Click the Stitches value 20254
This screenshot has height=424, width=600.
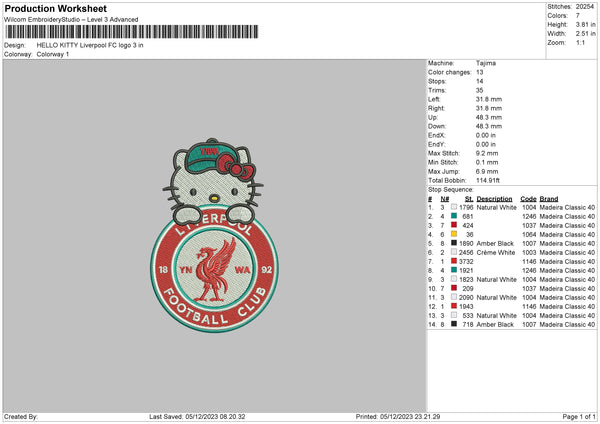(585, 7)
